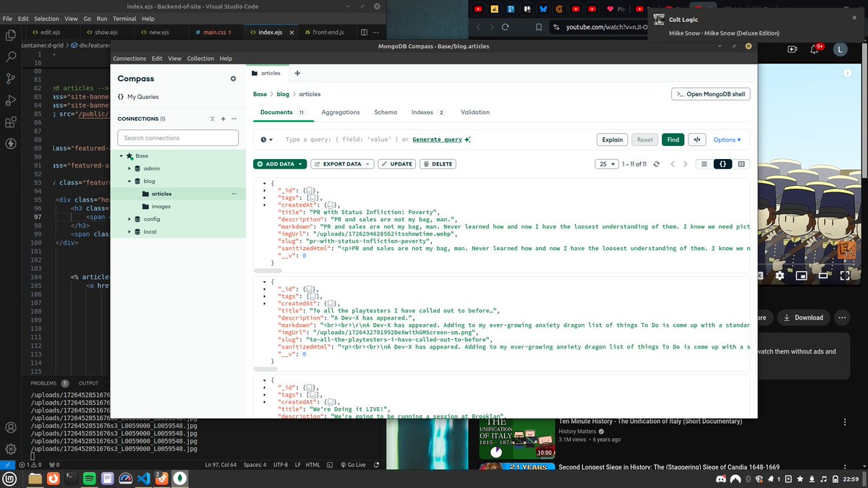The width and height of the screenshot is (868, 488).
Task: Switch to Validation tab
Action: coord(475,112)
